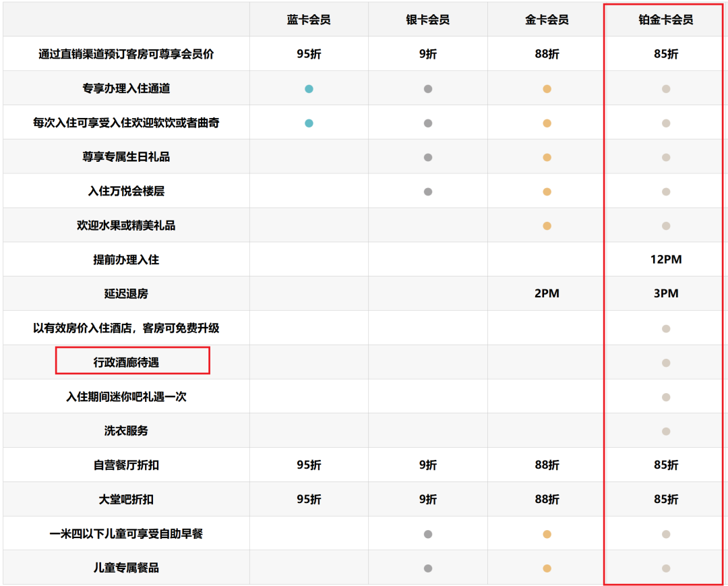Screen dimensions: 728x586
Task: Click the gold-card orange dot in 尊享专属生日礼品 row
Action: 547,157
